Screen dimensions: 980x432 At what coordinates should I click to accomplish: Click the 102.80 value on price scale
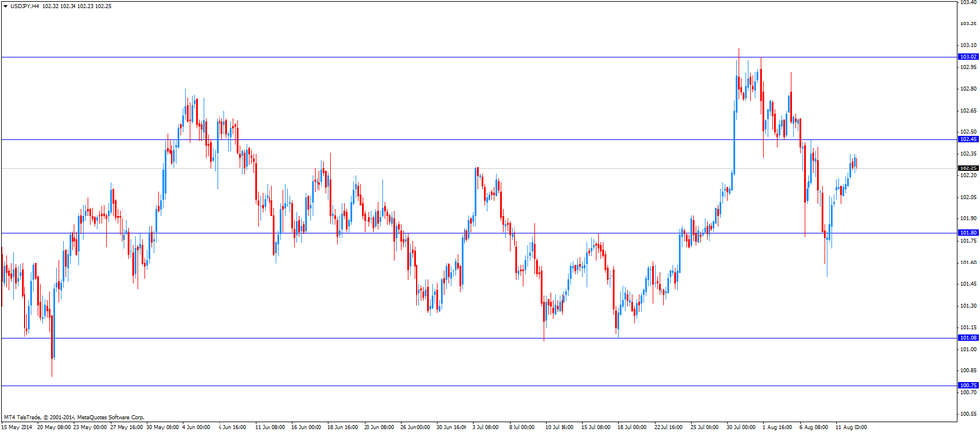[968, 89]
